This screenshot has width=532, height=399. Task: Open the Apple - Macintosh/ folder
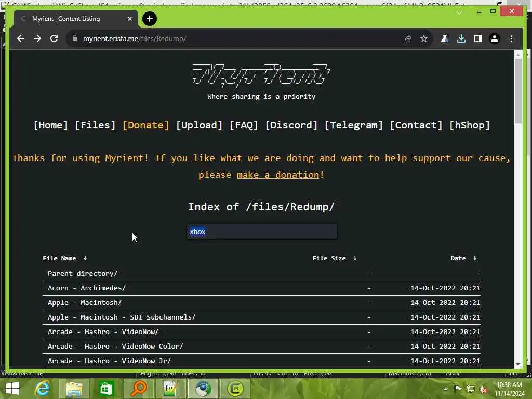click(85, 303)
